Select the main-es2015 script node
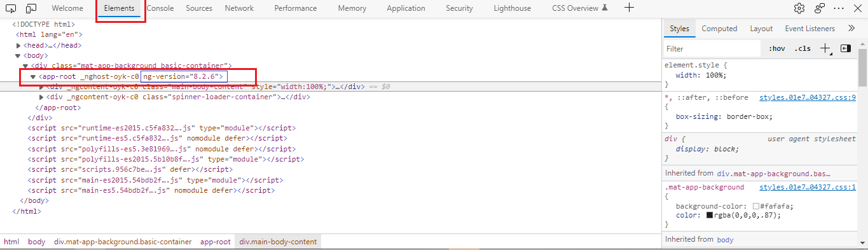This screenshot has width=868, height=250. pos(155,179)
